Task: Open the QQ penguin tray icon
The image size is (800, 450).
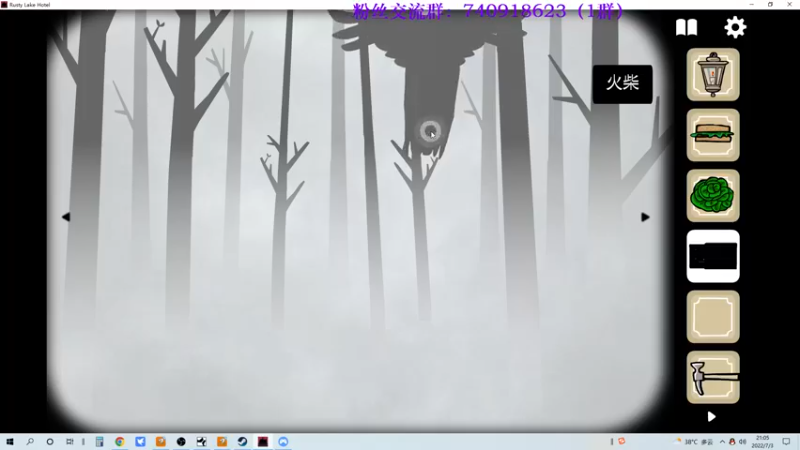Action: coord(732,442)
